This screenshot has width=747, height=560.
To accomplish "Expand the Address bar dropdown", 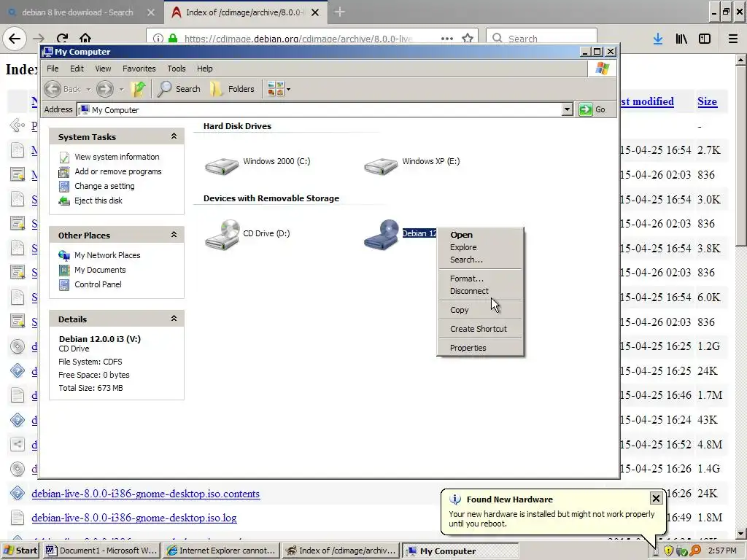I will click(567, 109).
